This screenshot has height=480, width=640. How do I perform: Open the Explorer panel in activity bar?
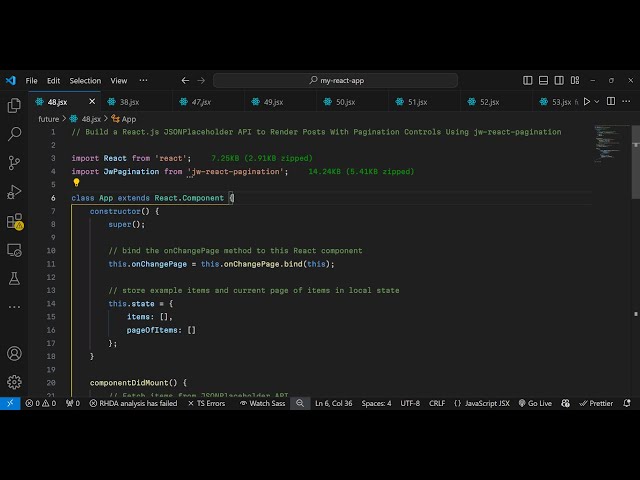[14, 105]
